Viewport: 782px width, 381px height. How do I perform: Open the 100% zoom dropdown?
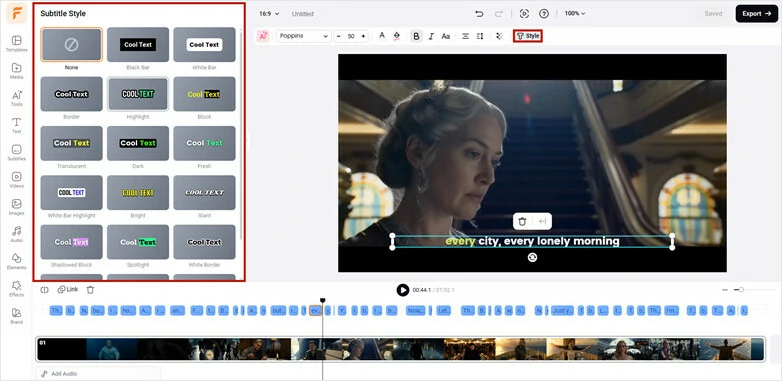click(575, 14)
